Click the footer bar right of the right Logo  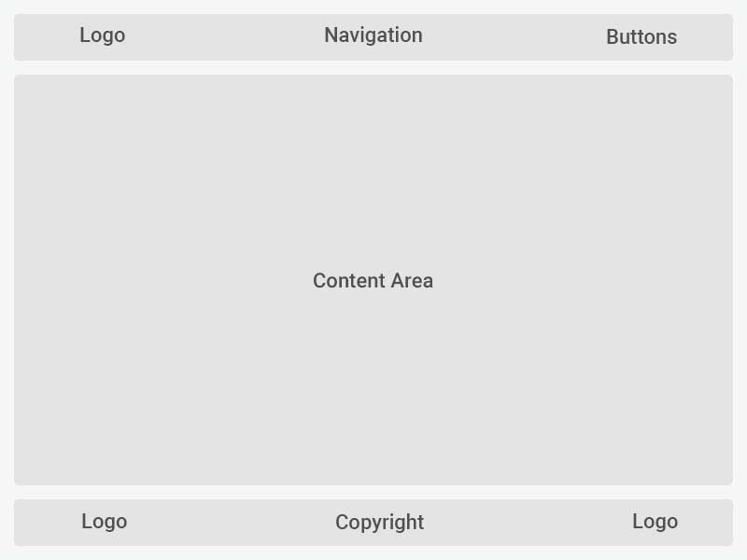[x=707, y=523]
